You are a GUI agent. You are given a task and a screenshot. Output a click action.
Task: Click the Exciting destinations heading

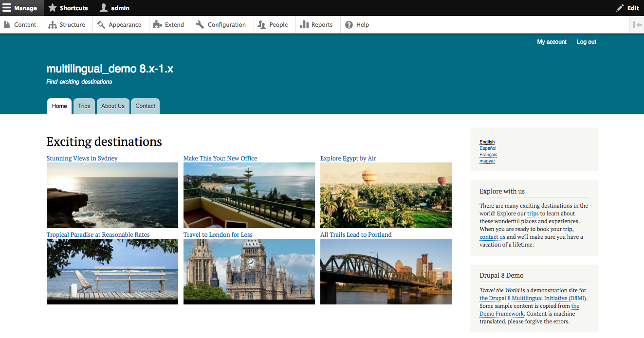tap(104, 142)
